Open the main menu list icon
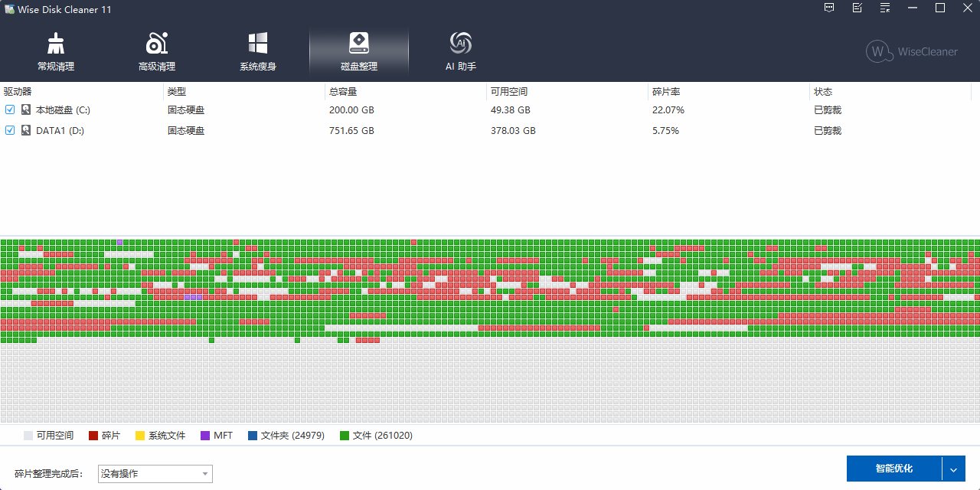980x490 pixels. (885, 8)
